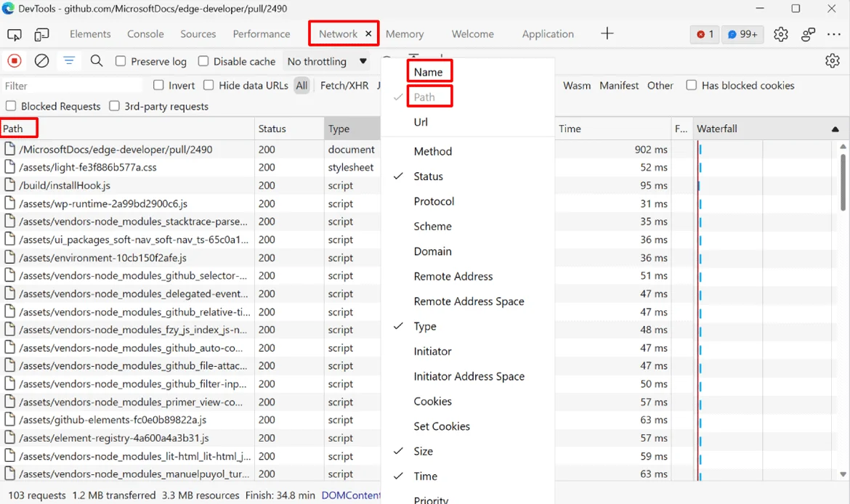The height and width of the screenshot is (504, 850).
Task: Add a new tool with plus icon
Action: pyautogui.click(x=607, y=33)
